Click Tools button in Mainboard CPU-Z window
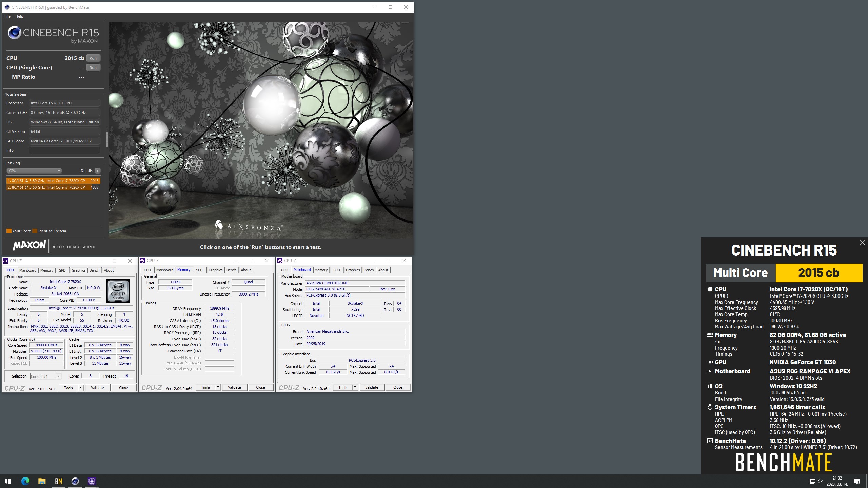This screenshot has width=868, height=488. (x=343, y=387)
